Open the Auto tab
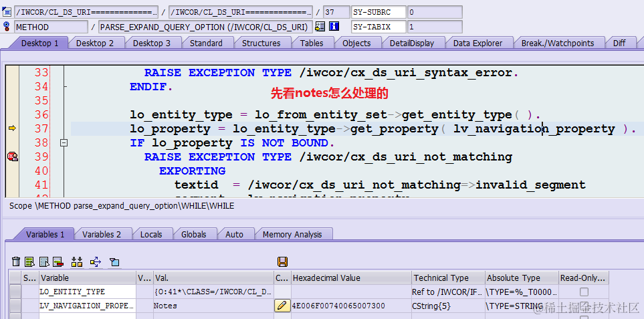The height and width of the screenshot is (319, 644). (x=235, y=235)
